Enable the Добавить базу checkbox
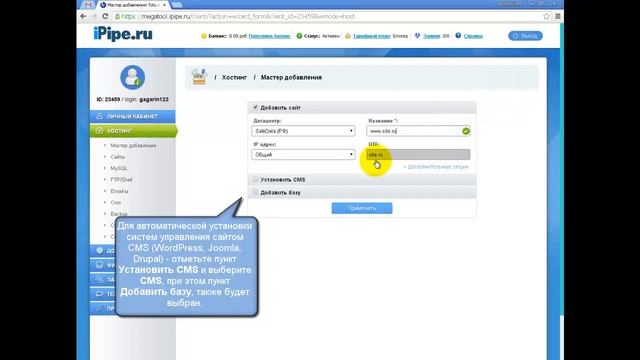Image resolution: width=640 pixels, height=360 pixels. tap(256, 192)
